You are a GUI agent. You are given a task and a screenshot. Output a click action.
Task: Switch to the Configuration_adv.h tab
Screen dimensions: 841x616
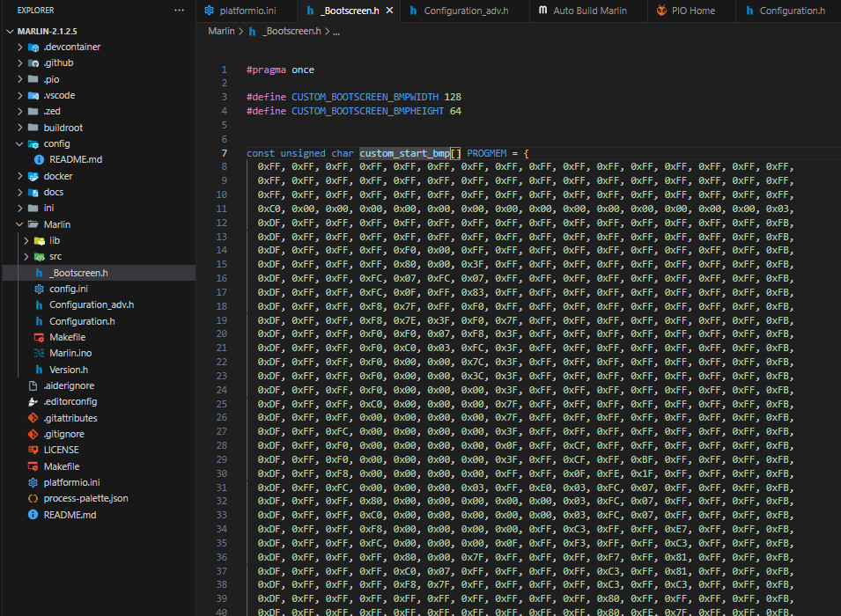click(x=466, y=11)
